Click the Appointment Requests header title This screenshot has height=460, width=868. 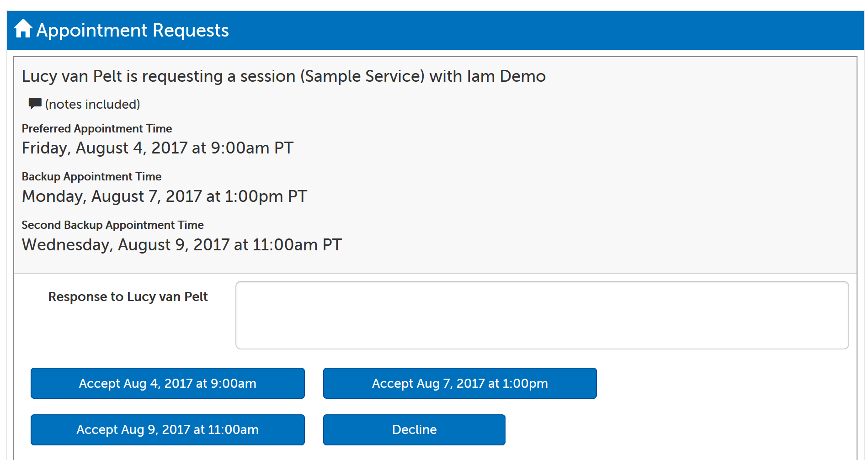coord(133,31)
